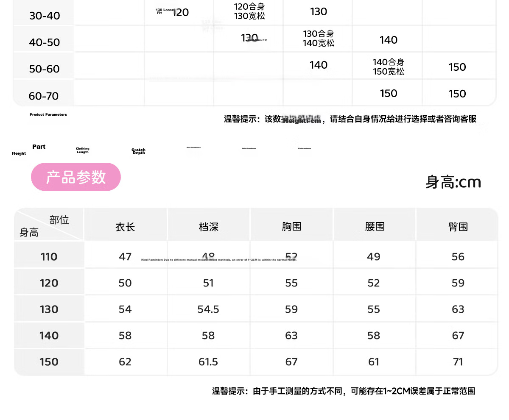
Task: Select the 130 height row label in lower table
Action: (49, 309)
